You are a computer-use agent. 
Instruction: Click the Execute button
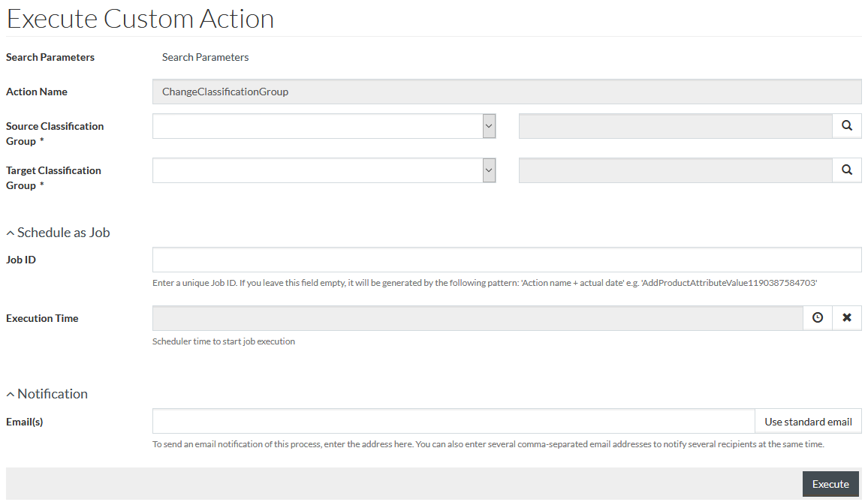[830, 484]
